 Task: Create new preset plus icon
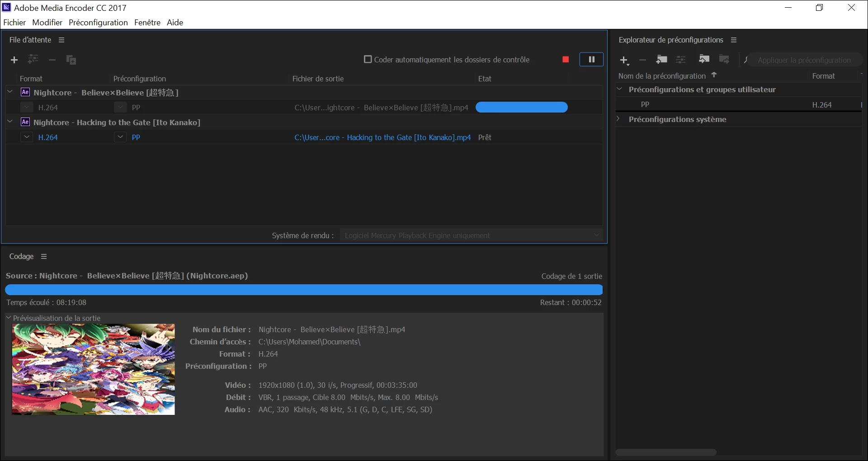point(624,60)
